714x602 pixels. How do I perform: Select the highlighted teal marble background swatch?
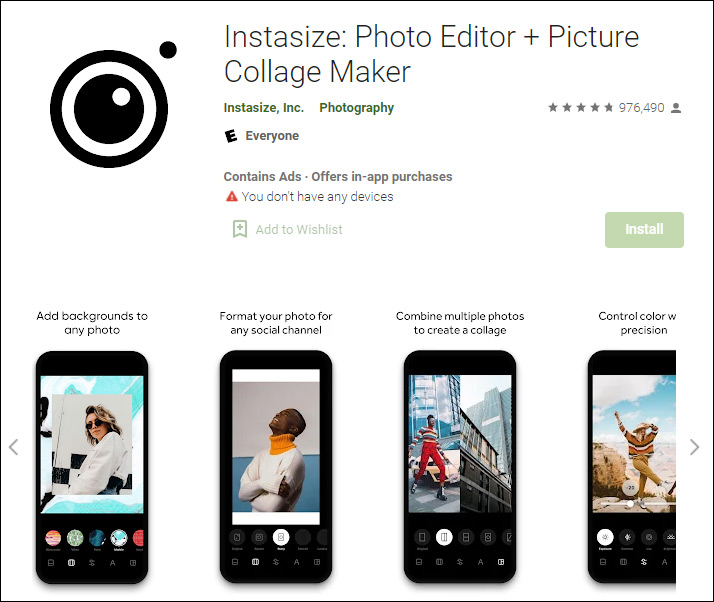click(119, 538)
